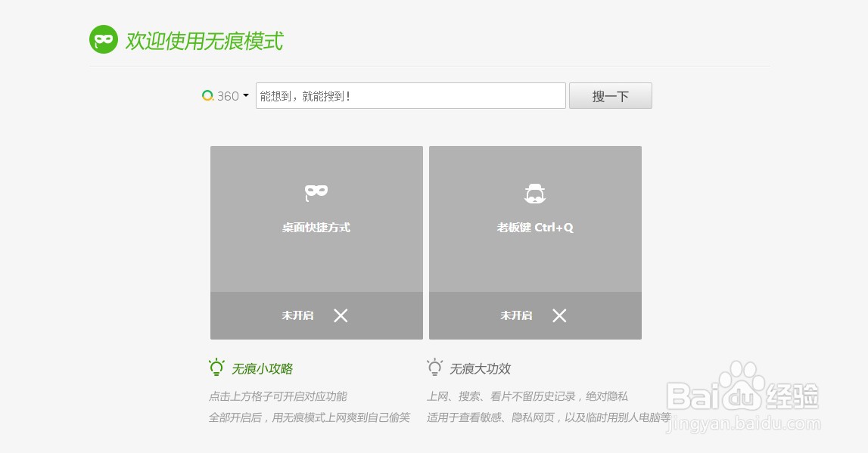Select the 无痕大功效 heading

coord(480,369)
